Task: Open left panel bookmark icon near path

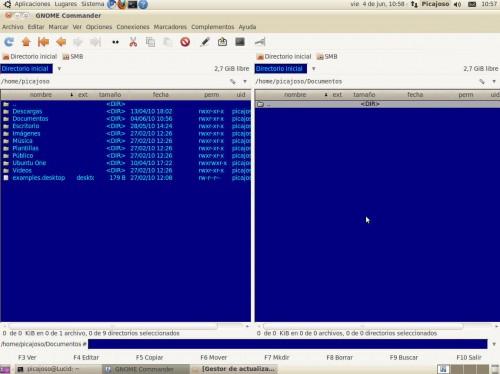Action: pyautogui.click(x=233, y=81)
